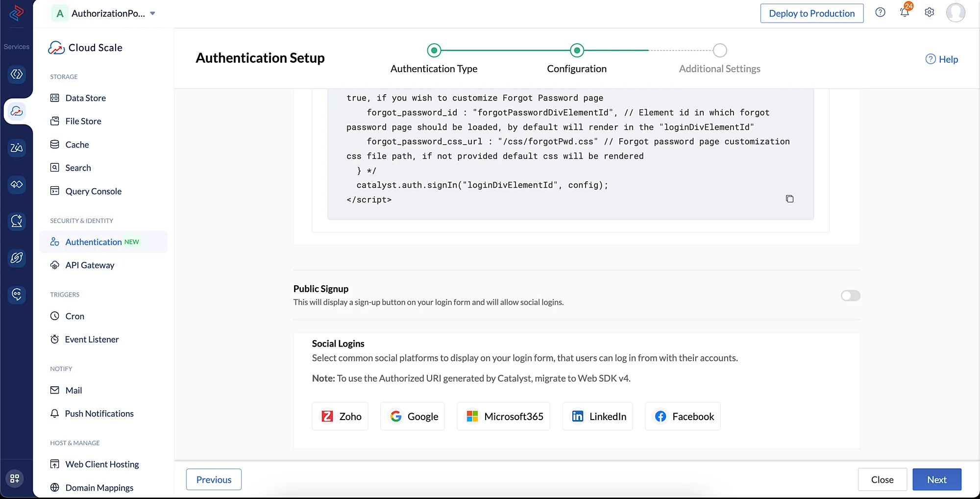Open the Help link
980x499 pixels.
click(x=941, y=59)
